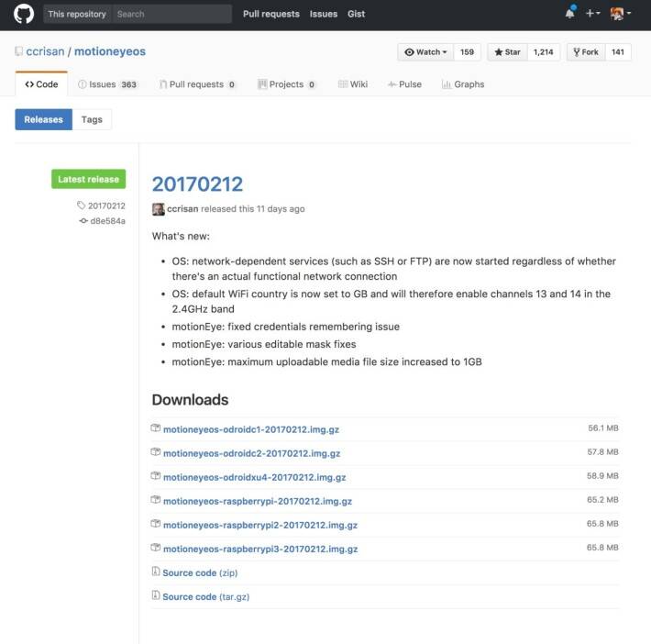This screenshot has height=644, width=651.
Task: Switch to the Tags view
Action: (x=92, y=119)
